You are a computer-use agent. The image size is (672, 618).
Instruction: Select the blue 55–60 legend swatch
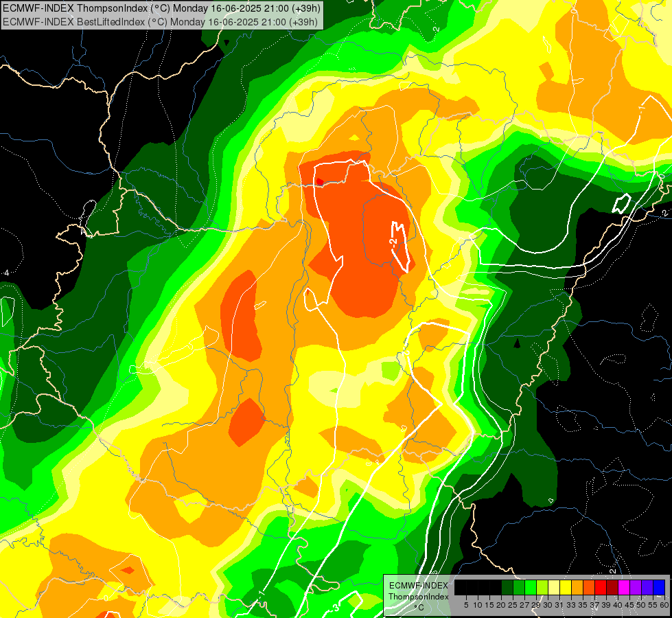(659, 587)
